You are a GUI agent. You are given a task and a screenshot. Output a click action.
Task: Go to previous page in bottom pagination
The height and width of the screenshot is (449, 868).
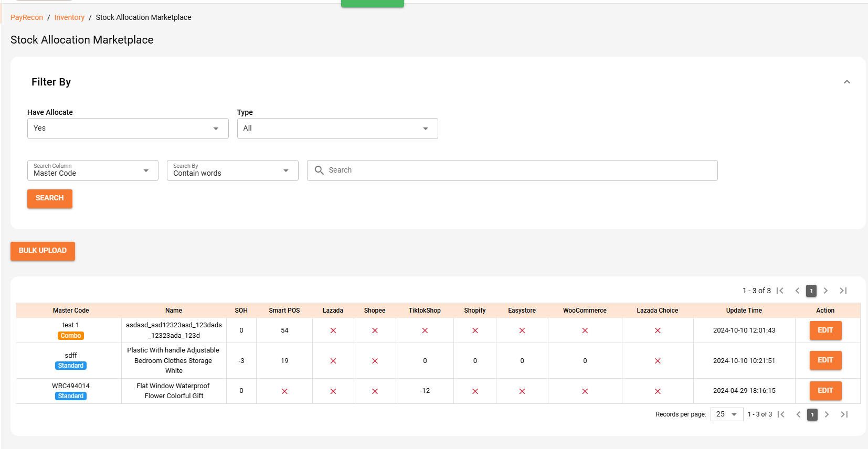[x=798, y=414]
